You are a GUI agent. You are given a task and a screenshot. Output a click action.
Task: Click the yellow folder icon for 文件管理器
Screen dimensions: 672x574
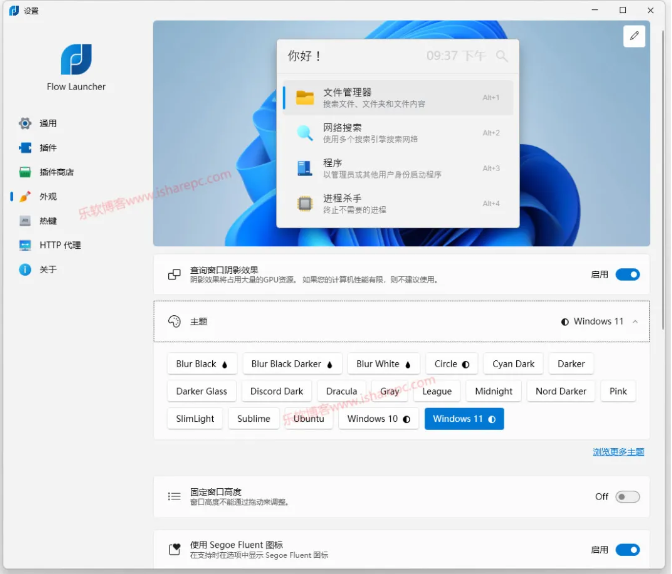pyautogui.click(x=305, y=98)
